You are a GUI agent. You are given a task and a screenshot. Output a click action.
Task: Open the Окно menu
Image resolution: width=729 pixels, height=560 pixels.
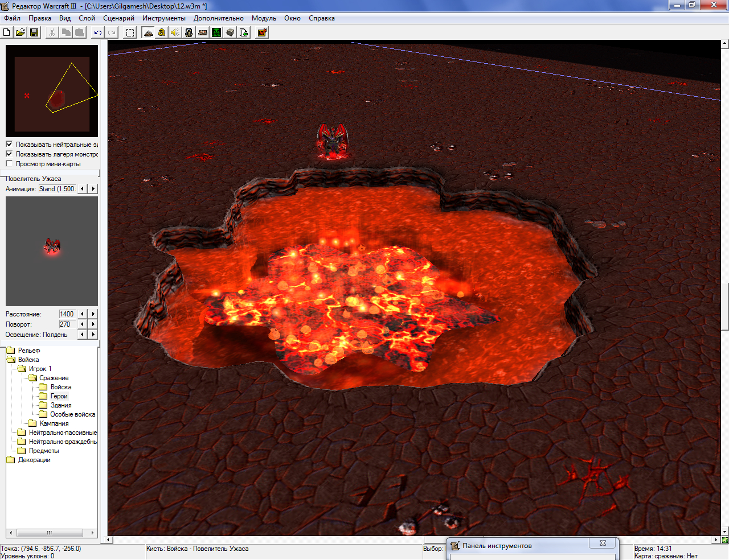(292, 18)
